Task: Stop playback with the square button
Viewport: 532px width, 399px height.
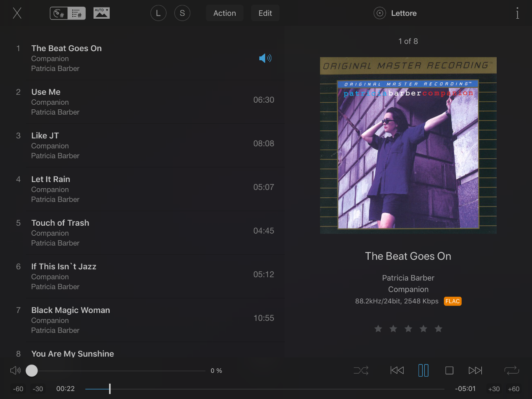Action: click(449, 370)
